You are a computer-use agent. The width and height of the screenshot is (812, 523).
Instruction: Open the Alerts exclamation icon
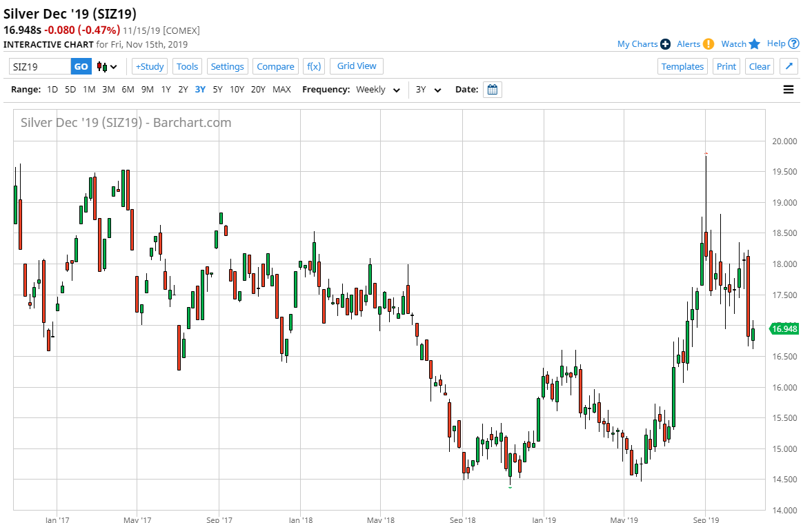pyautogui.click(x=709, y=44)
